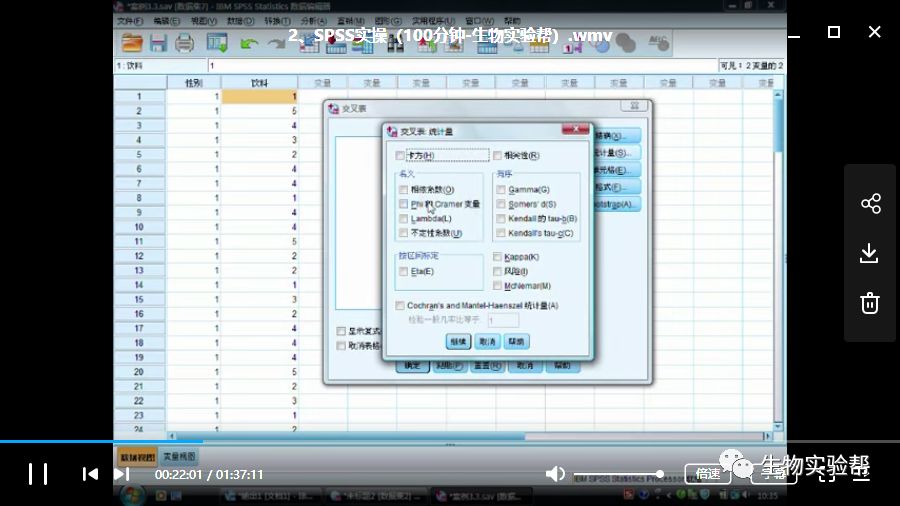Click the common odds ratio input field
Viewport: 900px width, 506px height.
click(x=503, y=320)
